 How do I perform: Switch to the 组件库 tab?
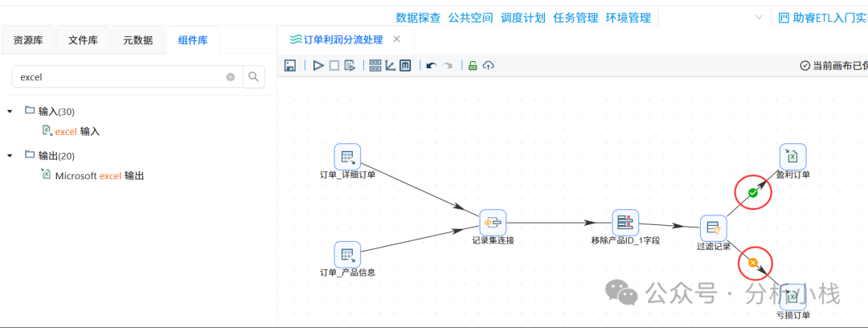(x=193, y=40)
